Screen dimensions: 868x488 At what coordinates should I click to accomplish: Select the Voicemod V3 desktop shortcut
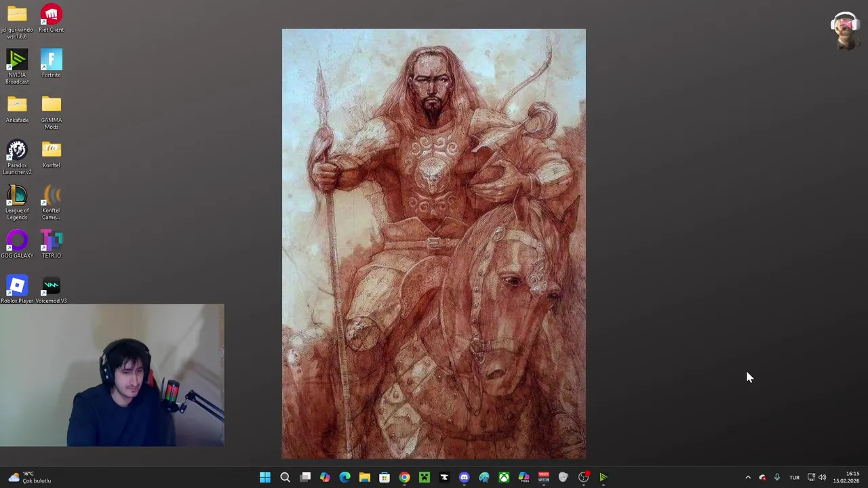tap(51, 289)
